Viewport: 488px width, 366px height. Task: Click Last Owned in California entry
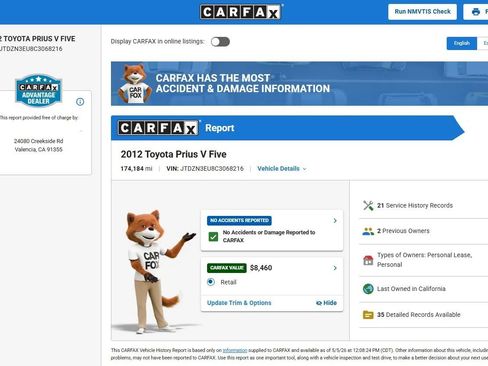(411, 289)
